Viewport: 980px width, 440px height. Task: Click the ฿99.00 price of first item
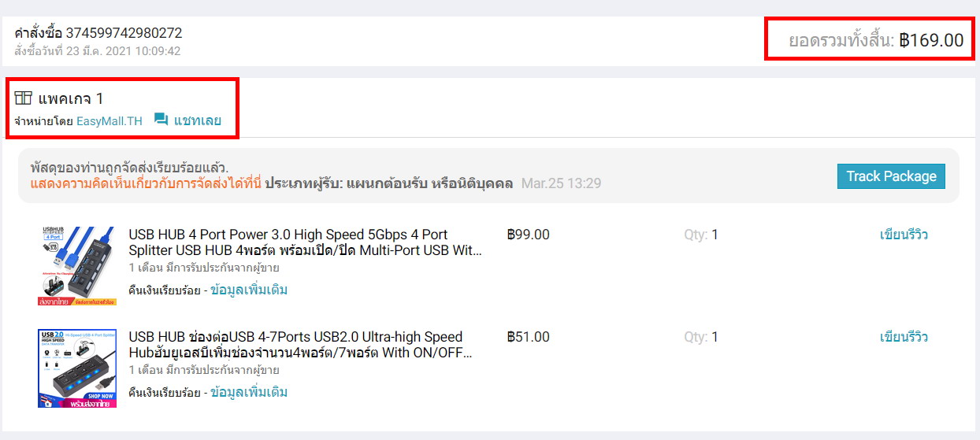pyautogui.click(x=529, y=235)
